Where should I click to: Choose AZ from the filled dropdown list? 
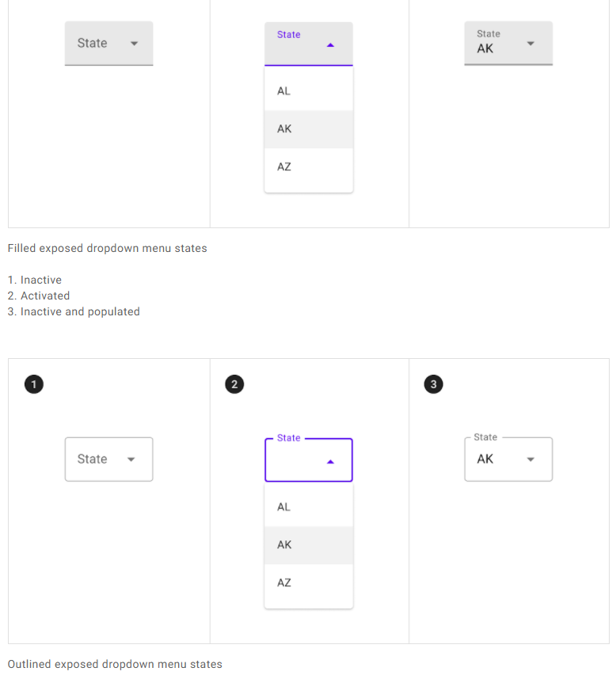(308, 166)
